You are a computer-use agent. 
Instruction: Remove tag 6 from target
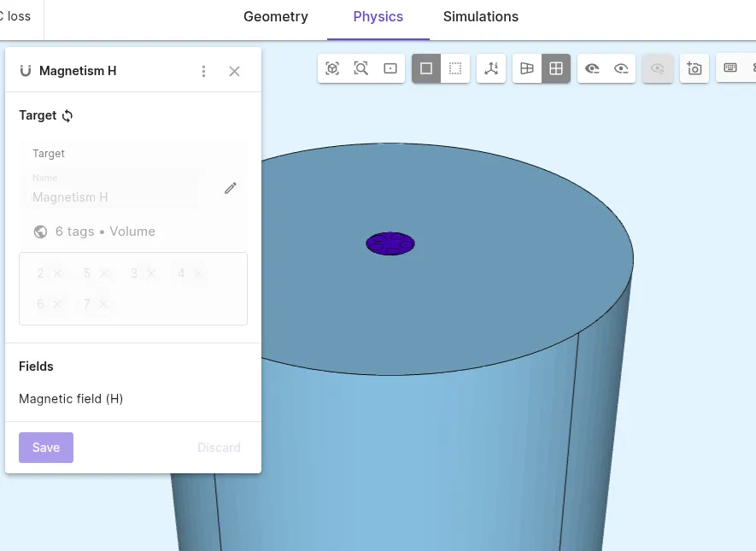57,304
